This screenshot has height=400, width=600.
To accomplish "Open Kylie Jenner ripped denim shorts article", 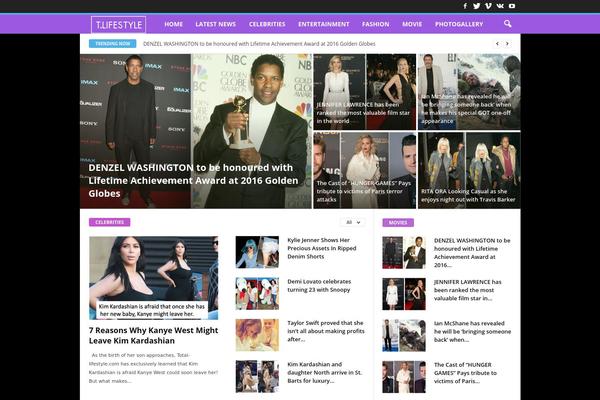I will click(x=322, y=248).
